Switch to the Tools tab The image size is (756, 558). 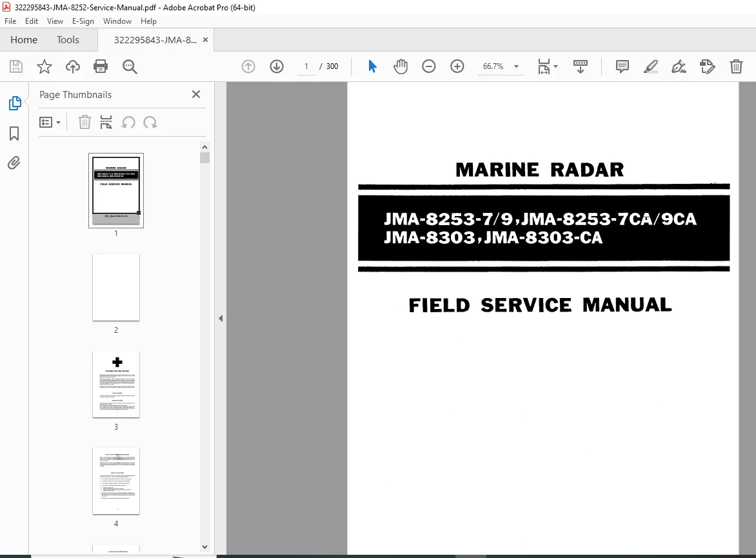coord(68,40)
